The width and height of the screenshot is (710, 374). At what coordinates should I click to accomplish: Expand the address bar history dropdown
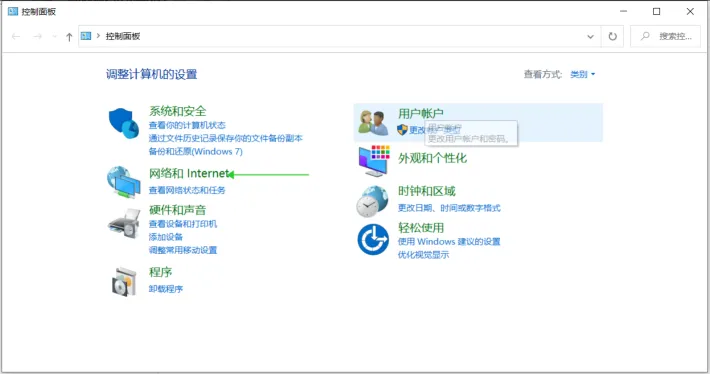click(590, 37)
